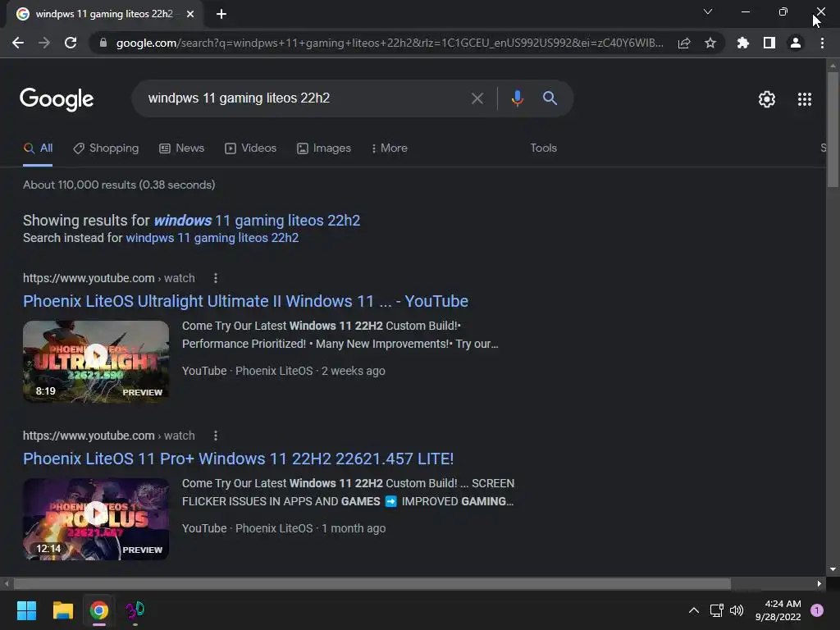
Task: Open the notification badge in tray
Action: (816, 610)
